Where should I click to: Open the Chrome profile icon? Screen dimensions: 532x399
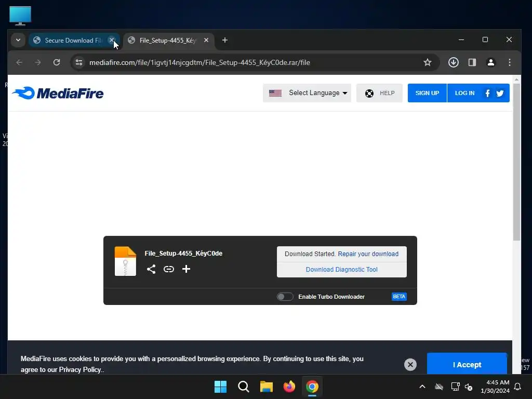(490, 62)
